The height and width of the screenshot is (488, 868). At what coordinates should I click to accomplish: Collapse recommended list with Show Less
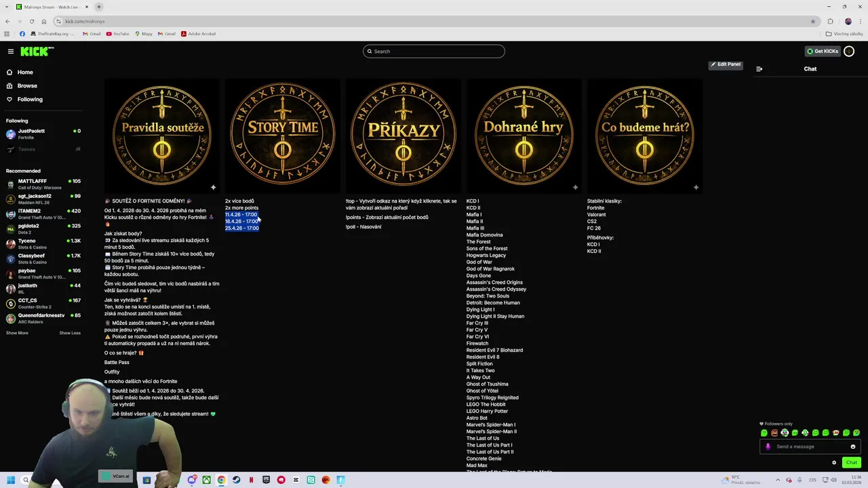click(x=70, y=333)
